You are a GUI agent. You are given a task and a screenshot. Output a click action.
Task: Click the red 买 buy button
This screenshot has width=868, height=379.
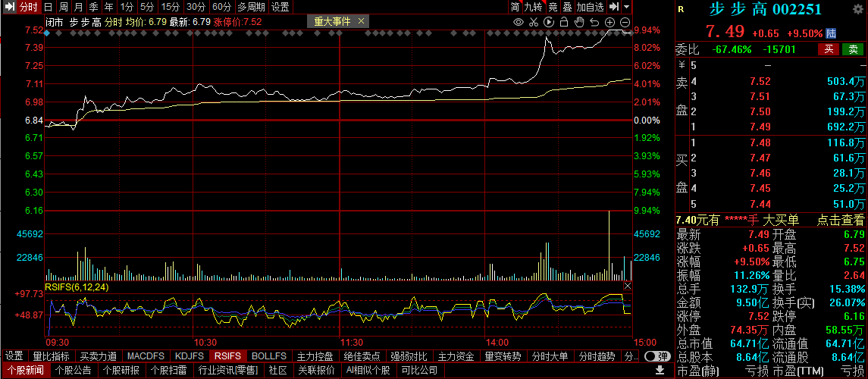pos(829,49)
